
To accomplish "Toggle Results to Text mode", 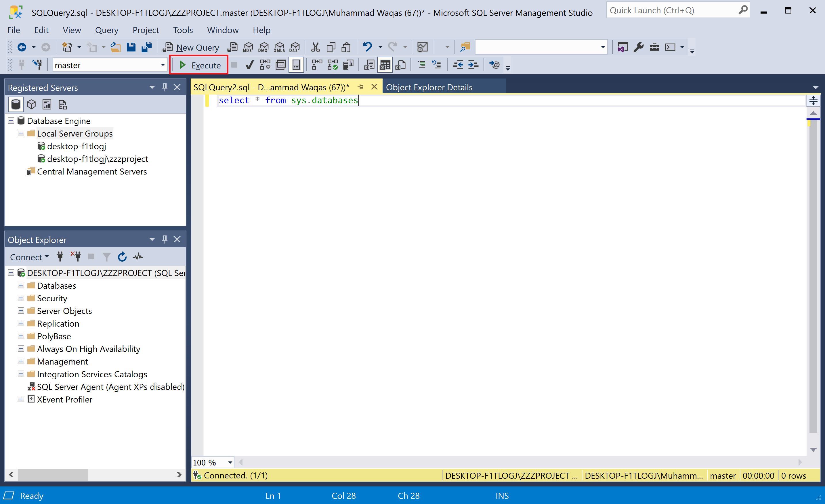I will tap(369, 65).
